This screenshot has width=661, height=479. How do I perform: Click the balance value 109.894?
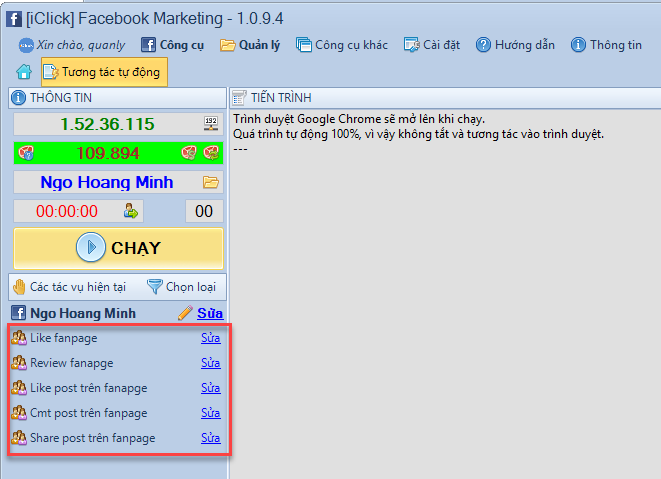107,153
